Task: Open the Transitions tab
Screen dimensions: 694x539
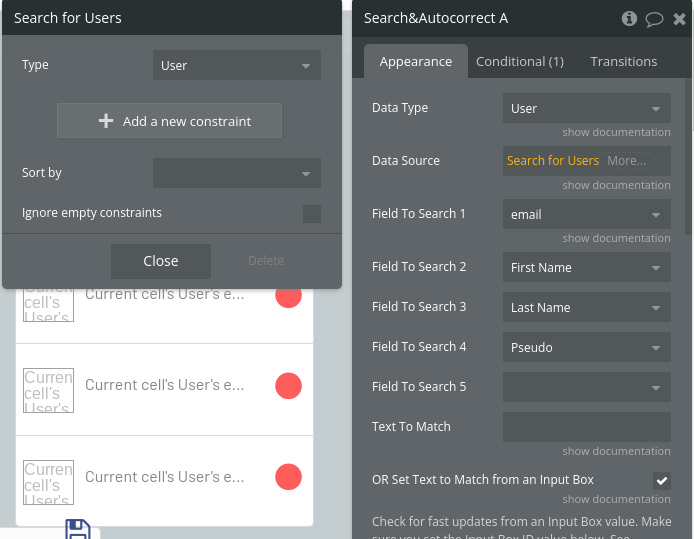Action: pyautogui.click(x=624, y=62)
